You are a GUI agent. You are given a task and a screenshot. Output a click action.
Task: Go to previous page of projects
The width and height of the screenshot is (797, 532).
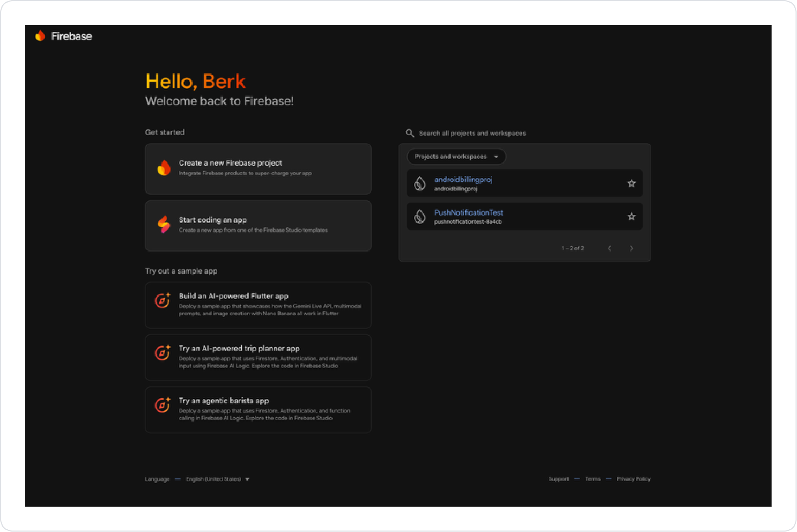point(609,248)
